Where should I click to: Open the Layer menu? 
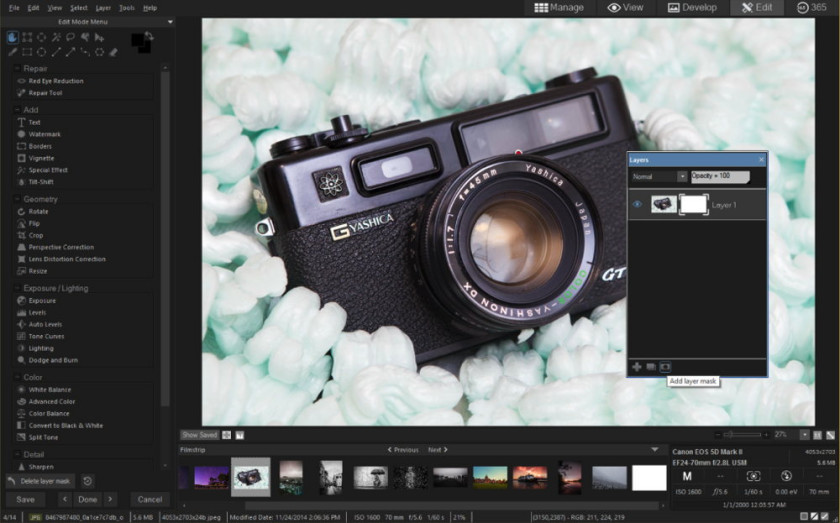[x=103, y=8]
